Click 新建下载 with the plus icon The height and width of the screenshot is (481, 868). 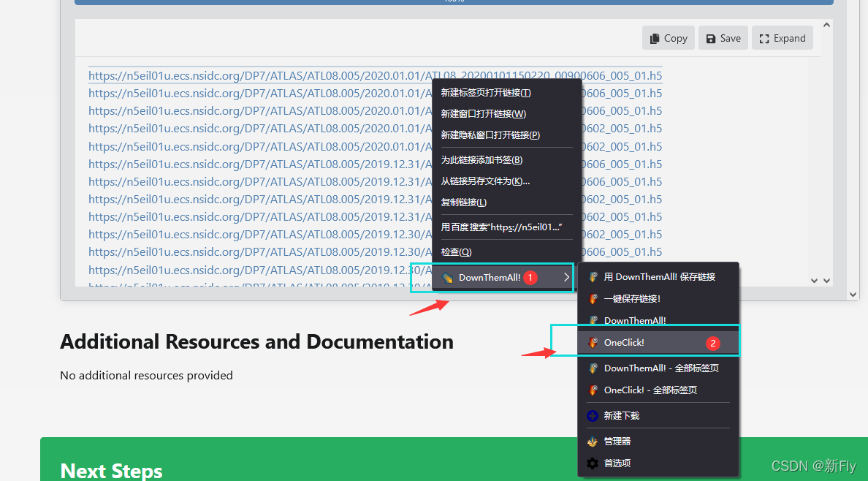658,416
